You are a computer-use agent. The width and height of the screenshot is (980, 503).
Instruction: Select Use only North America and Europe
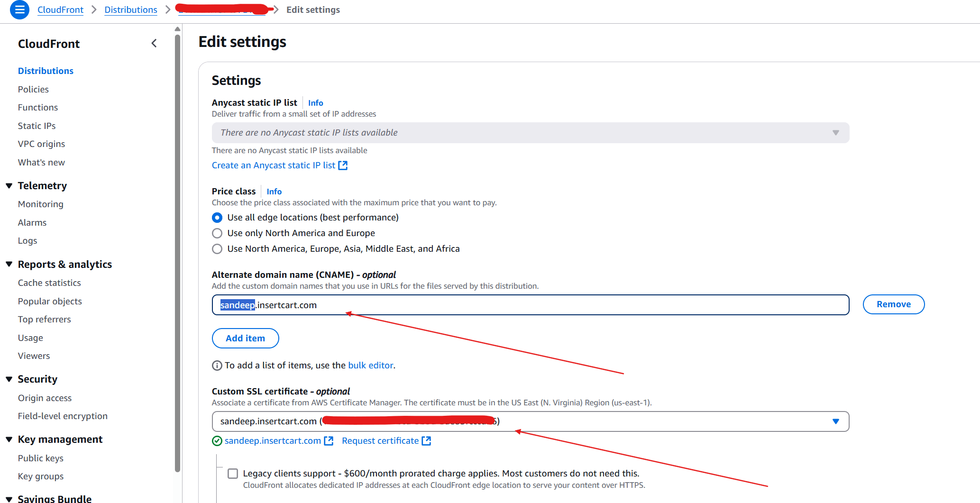[x=217, y=233]
